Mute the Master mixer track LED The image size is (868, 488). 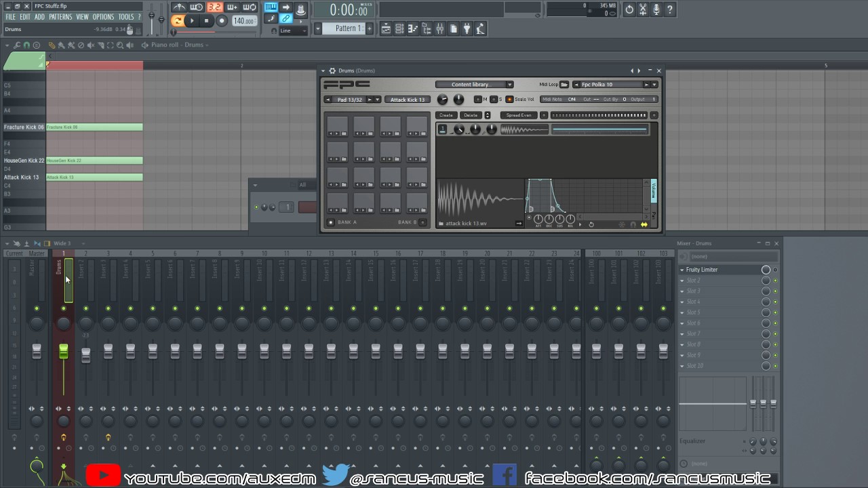(37, 308)
